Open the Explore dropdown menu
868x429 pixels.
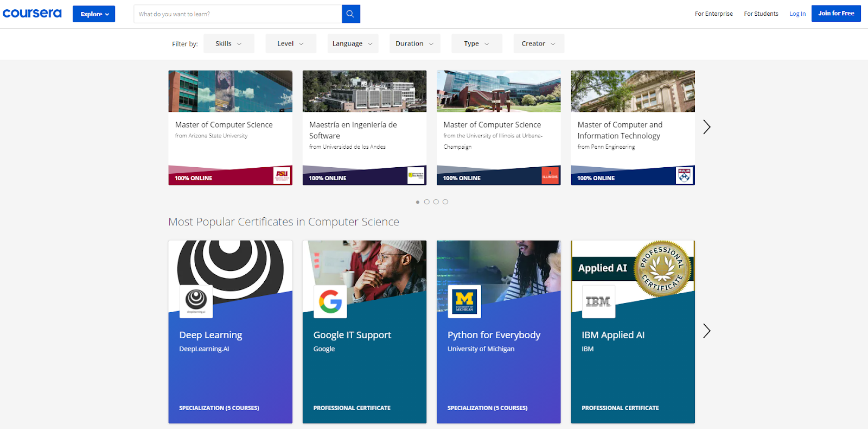pos(94,14)
